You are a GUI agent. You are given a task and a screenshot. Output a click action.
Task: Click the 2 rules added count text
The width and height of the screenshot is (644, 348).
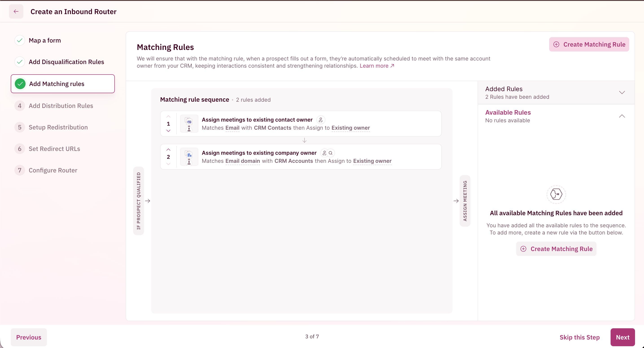tap(253, 100)
